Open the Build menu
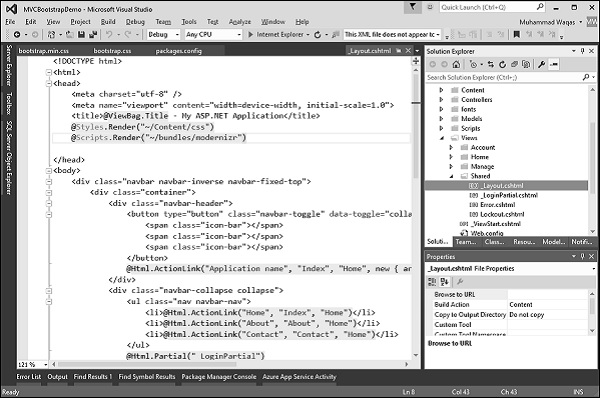The image size is (600, 398). coord(108,22)
